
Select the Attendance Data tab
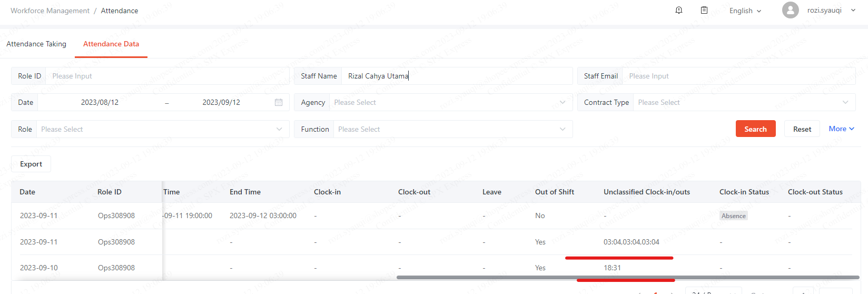tap(111, 44)
